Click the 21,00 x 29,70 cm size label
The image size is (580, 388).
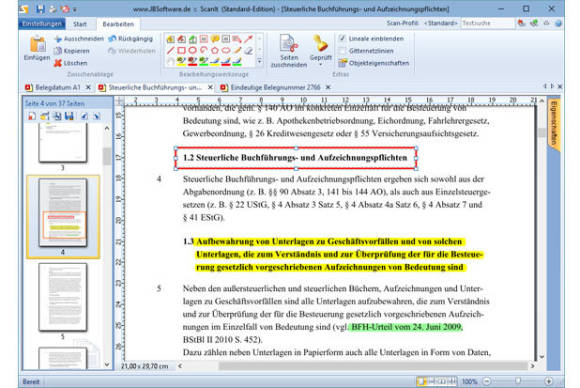(145, 366)
